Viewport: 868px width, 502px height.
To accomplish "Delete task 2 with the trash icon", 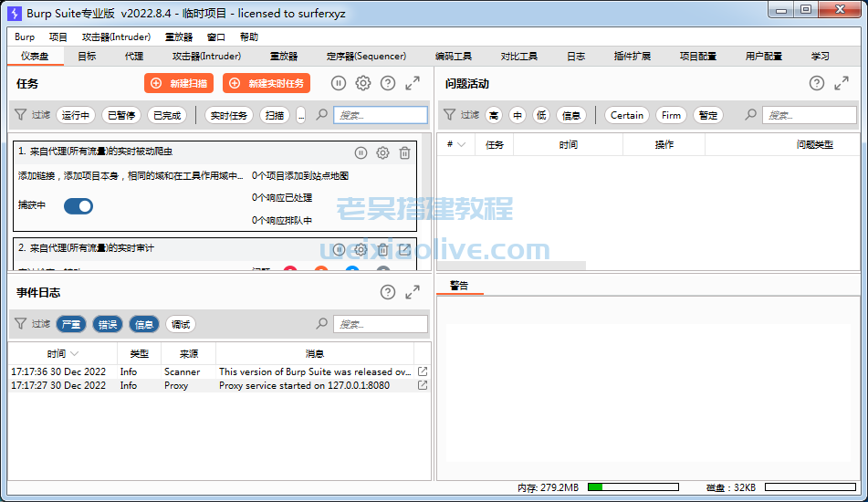I will tap(382, 249).
